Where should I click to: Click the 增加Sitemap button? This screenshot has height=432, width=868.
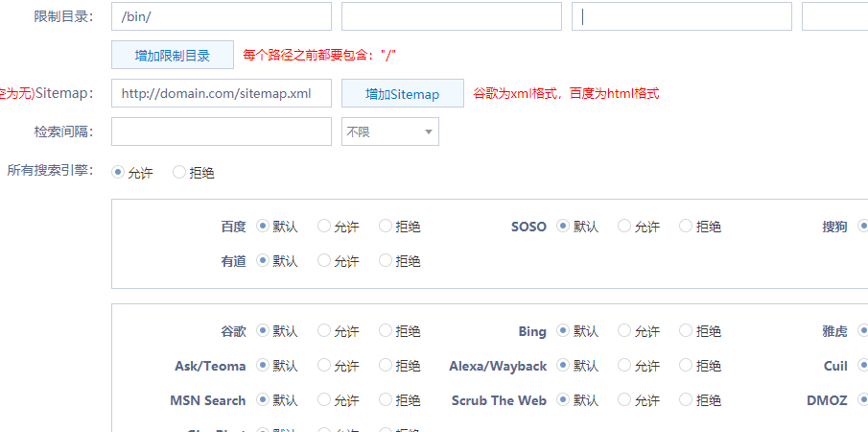[403, 94]
